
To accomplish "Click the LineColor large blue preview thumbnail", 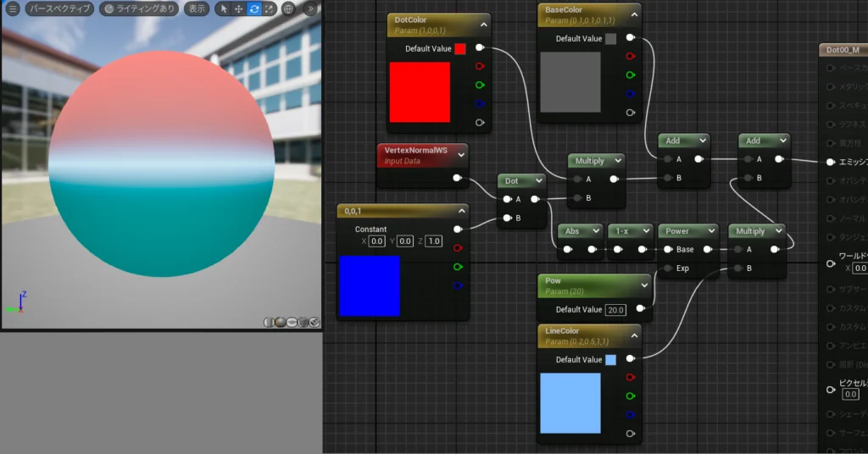I will [x=570, y=403].
